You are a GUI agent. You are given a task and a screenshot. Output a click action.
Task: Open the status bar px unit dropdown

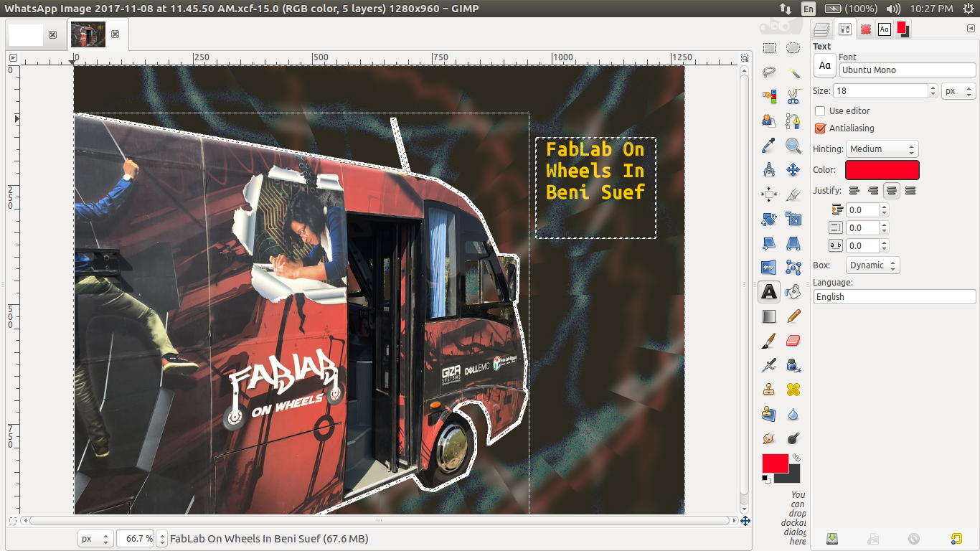pyautogui.click(x=95, y=539)
